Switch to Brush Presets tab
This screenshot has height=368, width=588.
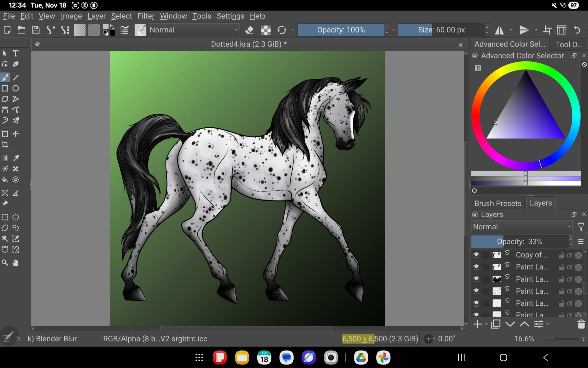click(x=498, y=203)
